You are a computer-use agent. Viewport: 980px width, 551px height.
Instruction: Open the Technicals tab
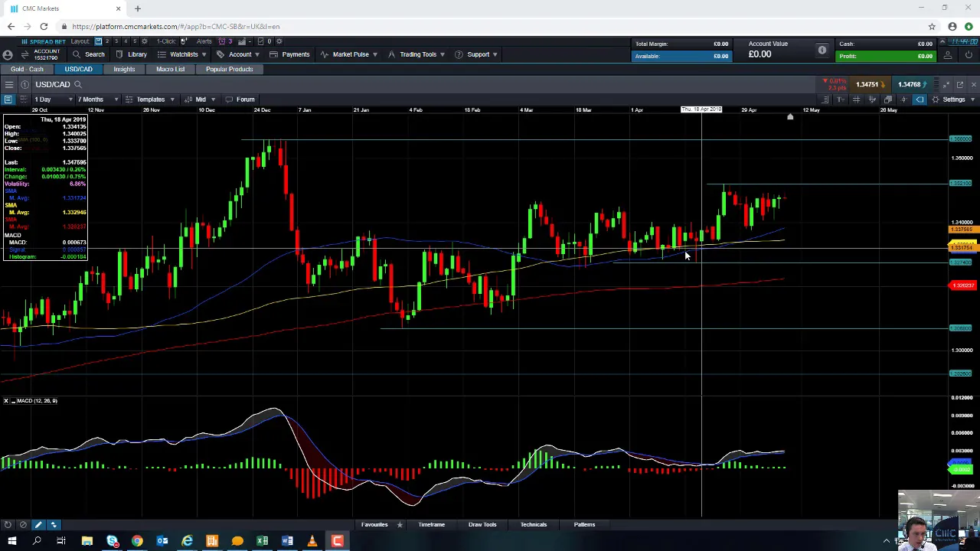point(534,525)
